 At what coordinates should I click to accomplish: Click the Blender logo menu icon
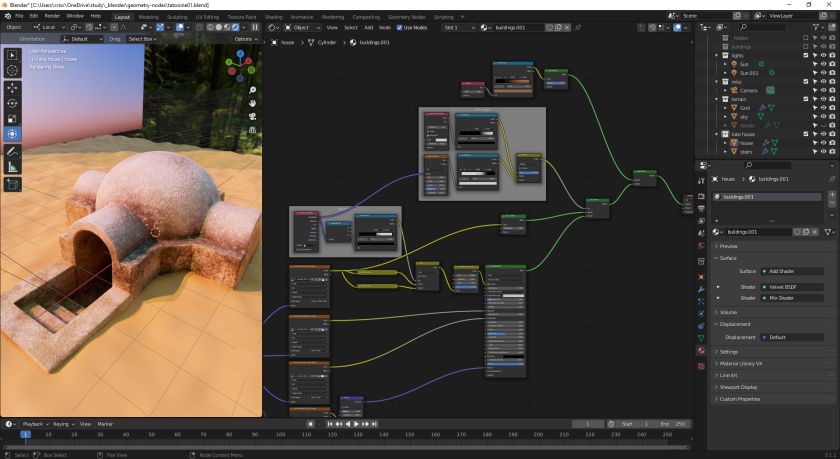(x=8, y=16)
